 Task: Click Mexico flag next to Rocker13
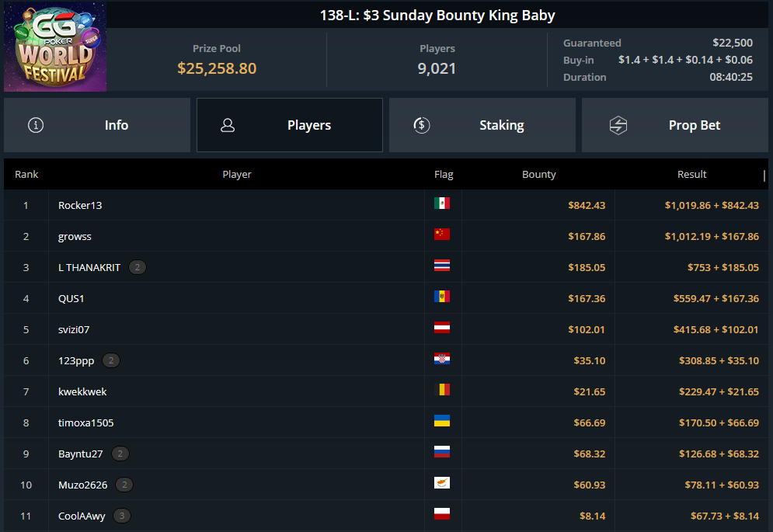[x=442, y=203]
